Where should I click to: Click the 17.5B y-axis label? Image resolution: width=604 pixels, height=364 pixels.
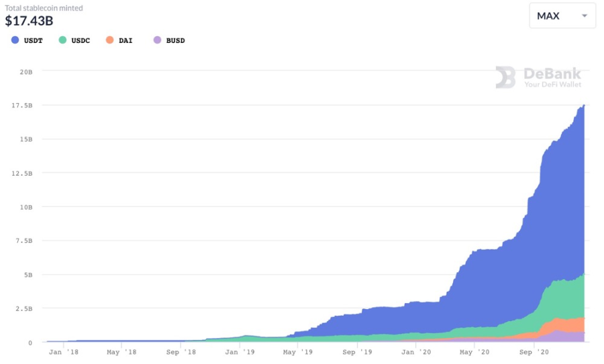click(22, 105)
